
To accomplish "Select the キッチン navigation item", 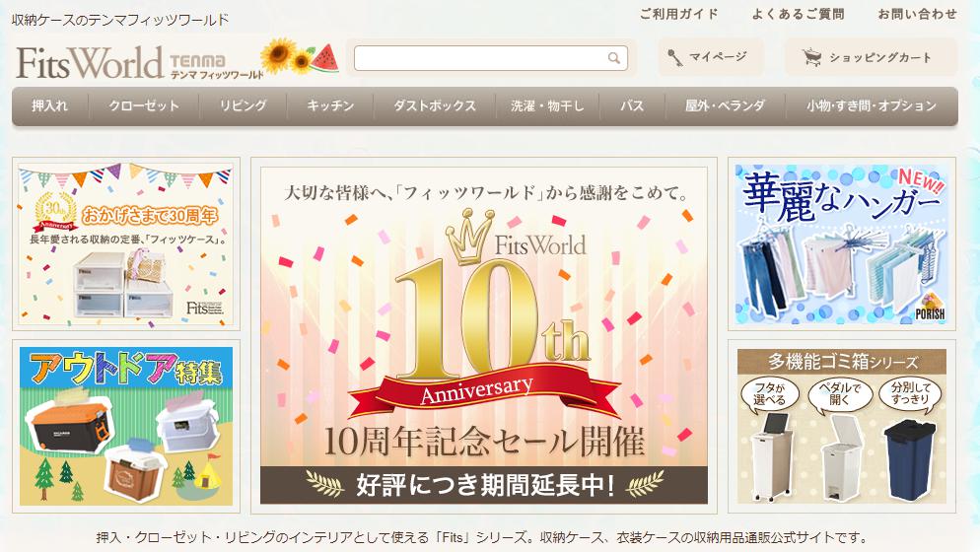I will [x=330, y=105].
